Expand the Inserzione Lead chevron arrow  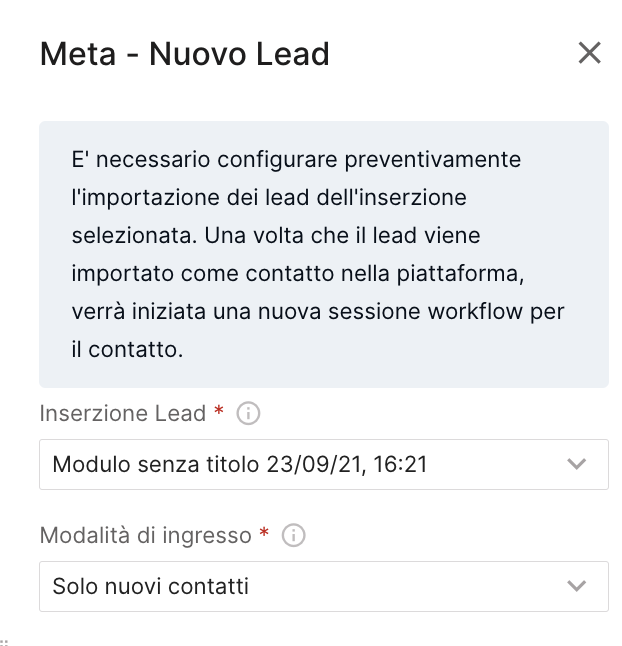(576, 464)
